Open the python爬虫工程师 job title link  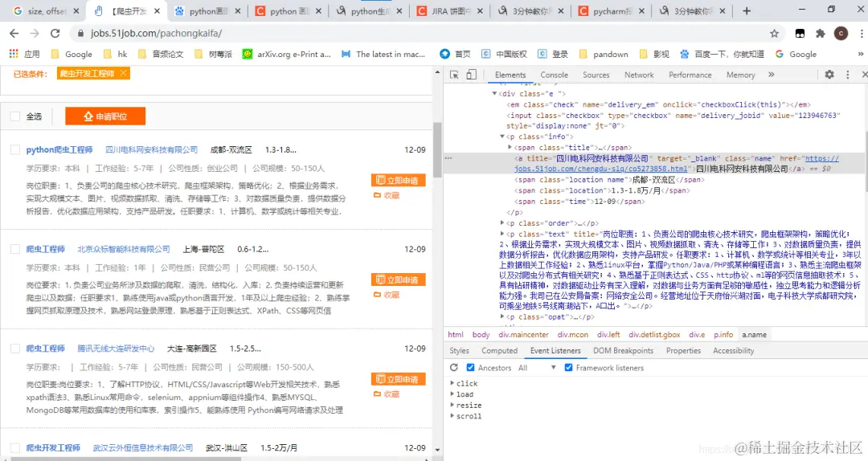click(x=59, y=149)
